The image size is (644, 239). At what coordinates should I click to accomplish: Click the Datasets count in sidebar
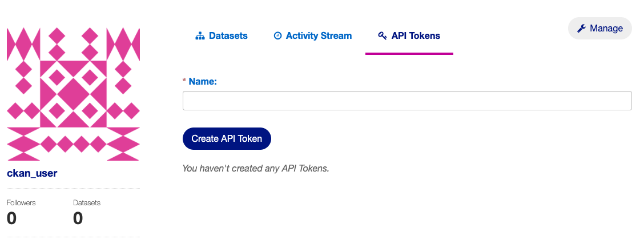click(x=78, y=218)
